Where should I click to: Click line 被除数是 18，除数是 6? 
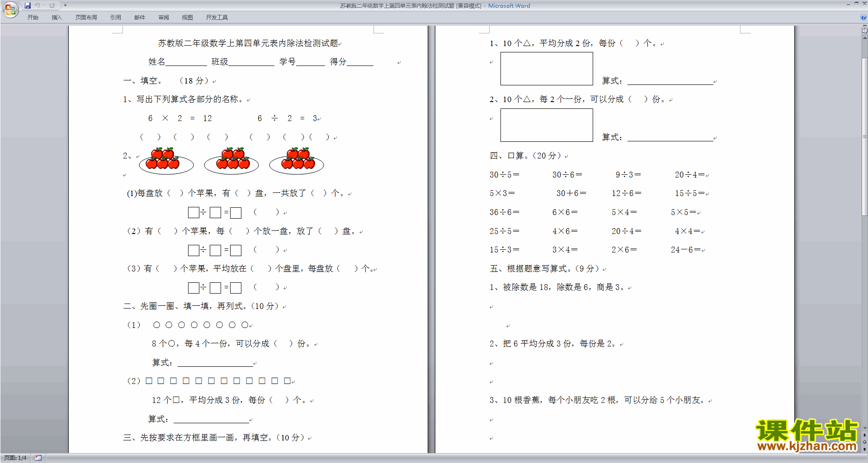tap(557, 287)
